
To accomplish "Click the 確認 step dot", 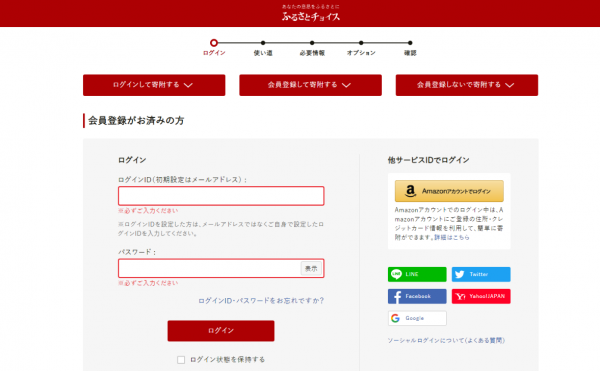I will click(x=410, y=43).
